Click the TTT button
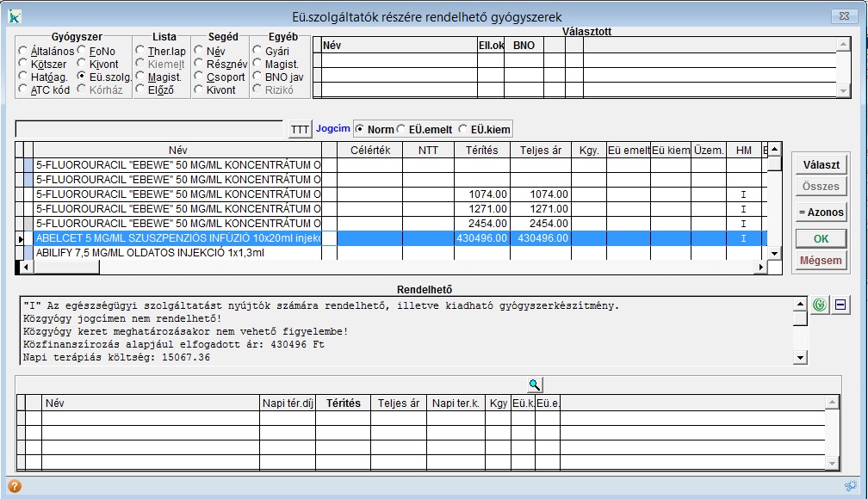 pos(300,129)
